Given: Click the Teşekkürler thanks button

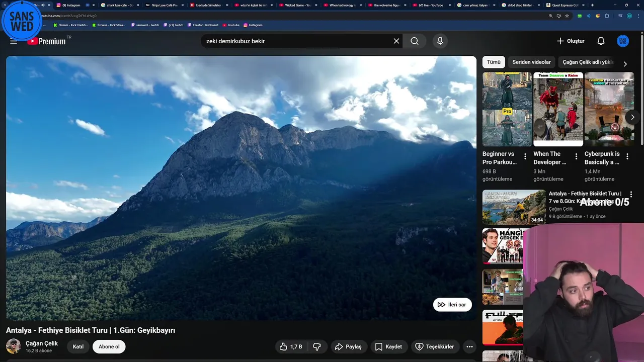Looking at the screenshot, I should (434, 346).
